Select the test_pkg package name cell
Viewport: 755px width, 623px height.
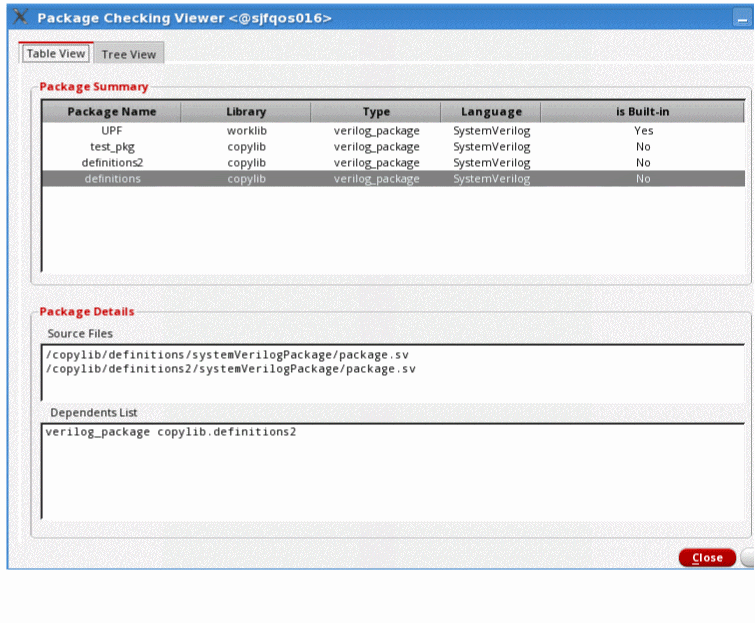pos(111,147)
